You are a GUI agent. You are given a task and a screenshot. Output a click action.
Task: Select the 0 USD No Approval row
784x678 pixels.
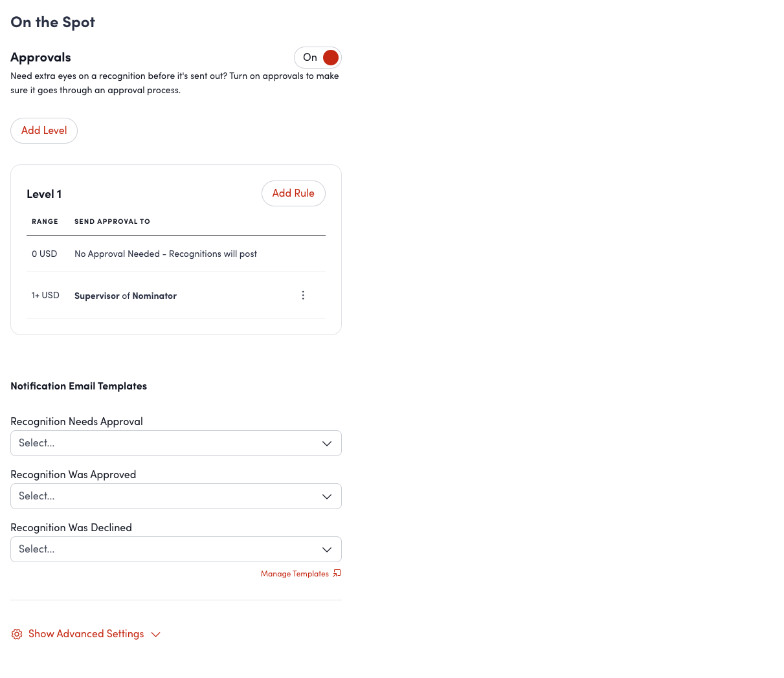pos(166,254)
